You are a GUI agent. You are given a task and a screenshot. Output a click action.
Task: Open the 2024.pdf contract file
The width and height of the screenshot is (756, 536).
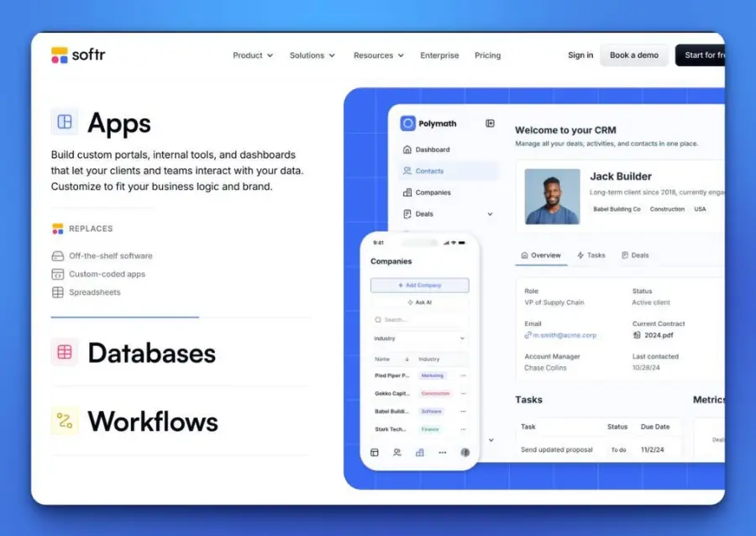click(653, 335)
